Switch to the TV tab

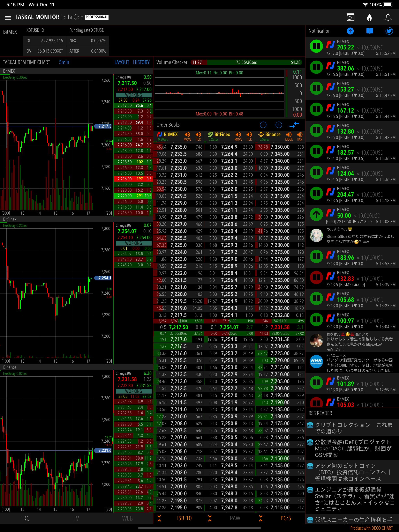76,518
